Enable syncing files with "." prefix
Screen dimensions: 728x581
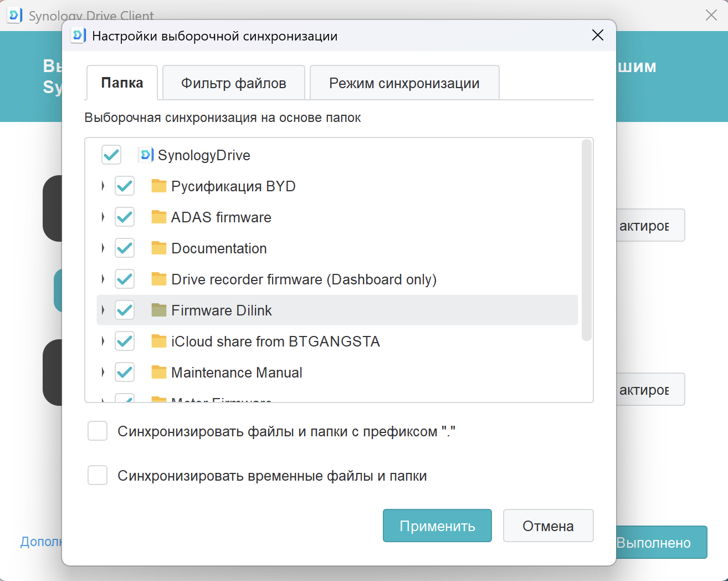click(98, 431)
